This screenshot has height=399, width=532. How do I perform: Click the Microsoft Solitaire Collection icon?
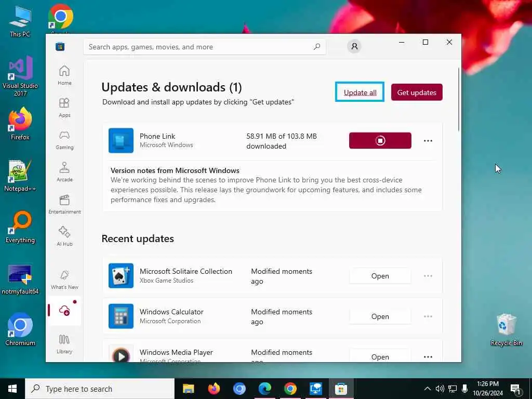coord(121,275)
